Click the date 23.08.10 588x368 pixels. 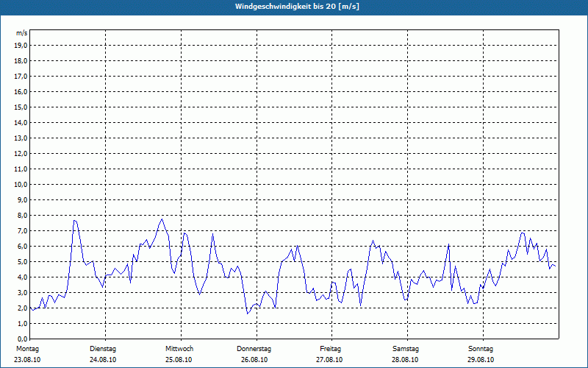pos(27,360)
